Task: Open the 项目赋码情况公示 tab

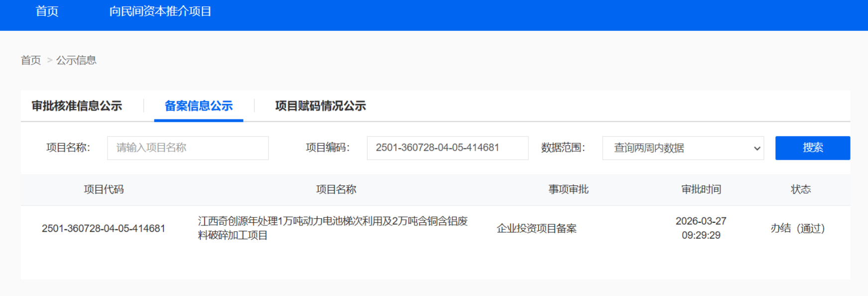Action: click(320, 106)
